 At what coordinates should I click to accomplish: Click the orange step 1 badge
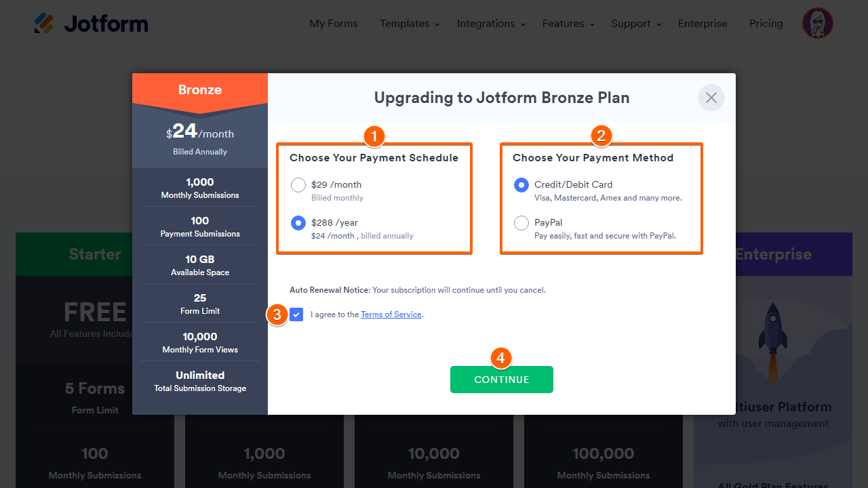click(x=374, y=136)
